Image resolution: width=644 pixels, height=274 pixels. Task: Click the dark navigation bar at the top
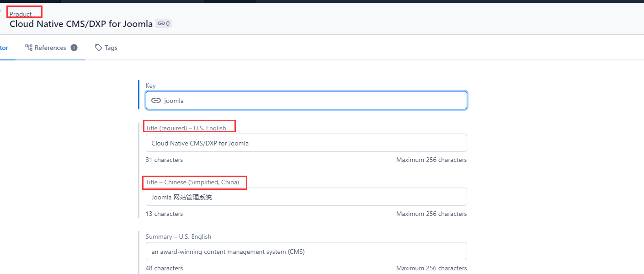[x=320, y=2]
